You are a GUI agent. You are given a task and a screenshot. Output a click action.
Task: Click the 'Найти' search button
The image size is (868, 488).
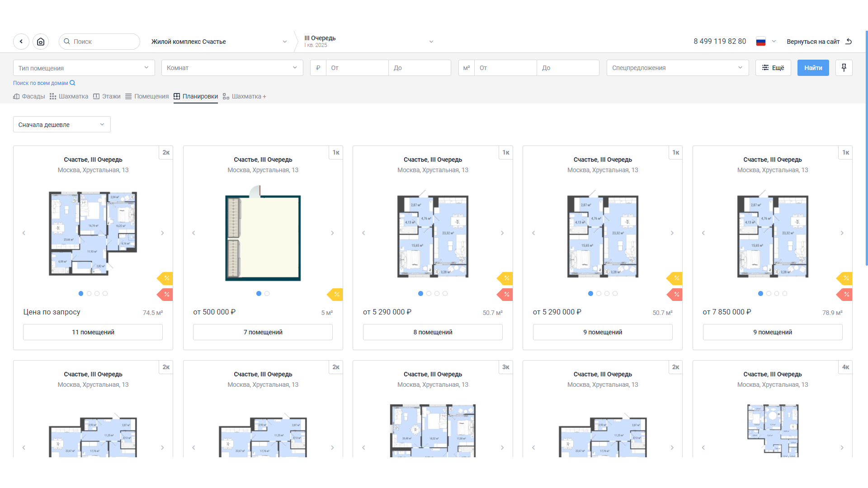point(813,68)
